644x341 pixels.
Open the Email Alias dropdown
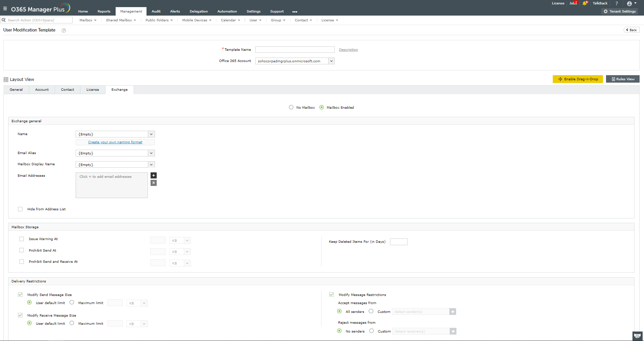click(151, 153)
